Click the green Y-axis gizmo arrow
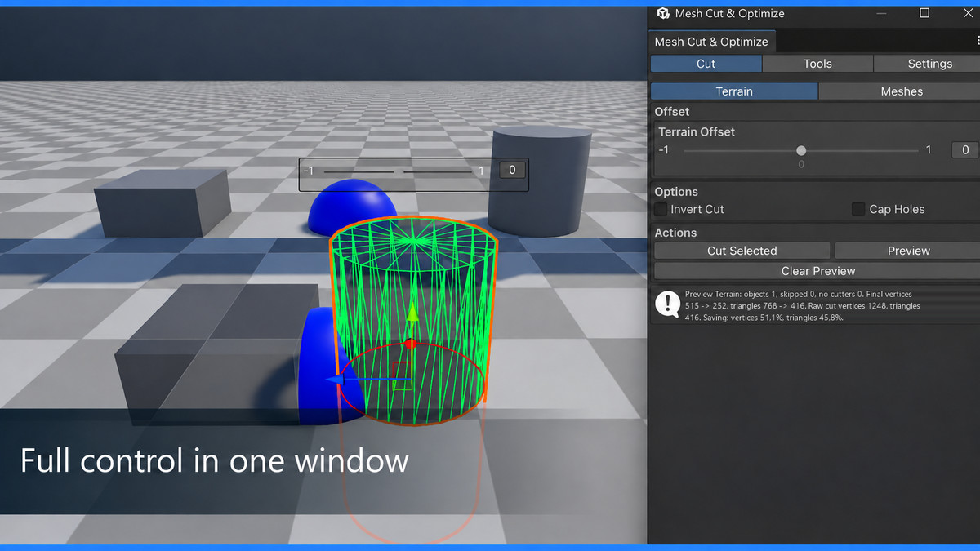The image size is (980, 551). tap(412, 313)
